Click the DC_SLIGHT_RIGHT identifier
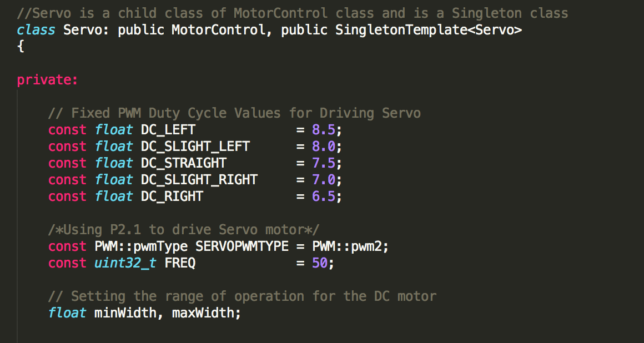Viewport: 644px width, 343px height. (199, 180)
